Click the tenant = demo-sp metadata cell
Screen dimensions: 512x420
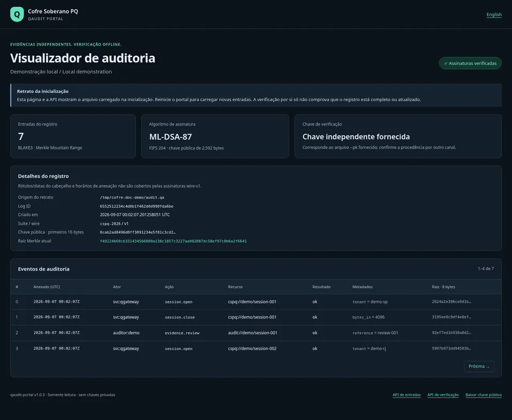(370, 302)
